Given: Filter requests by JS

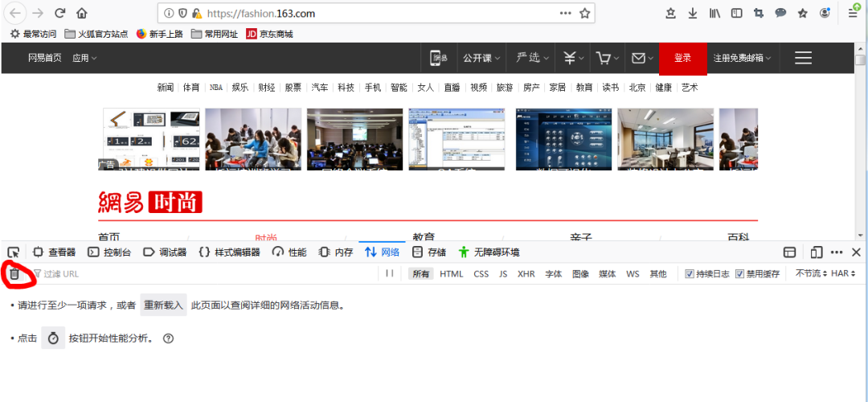Looking at the screenshot, I should coord(502,273).
